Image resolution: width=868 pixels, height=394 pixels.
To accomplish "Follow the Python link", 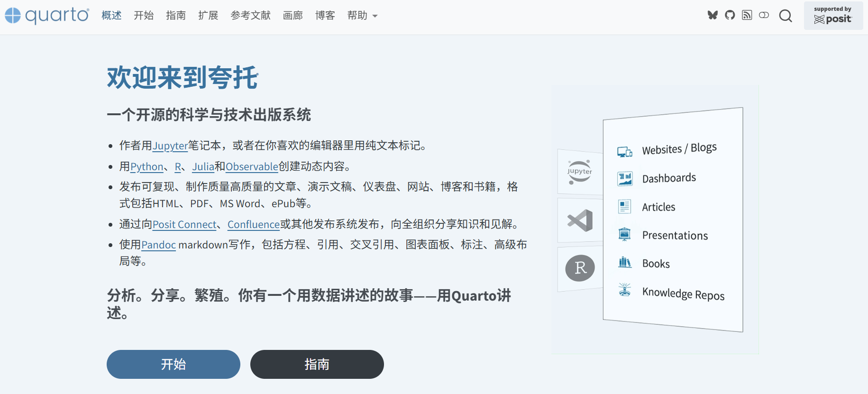I will click(147, 166).
